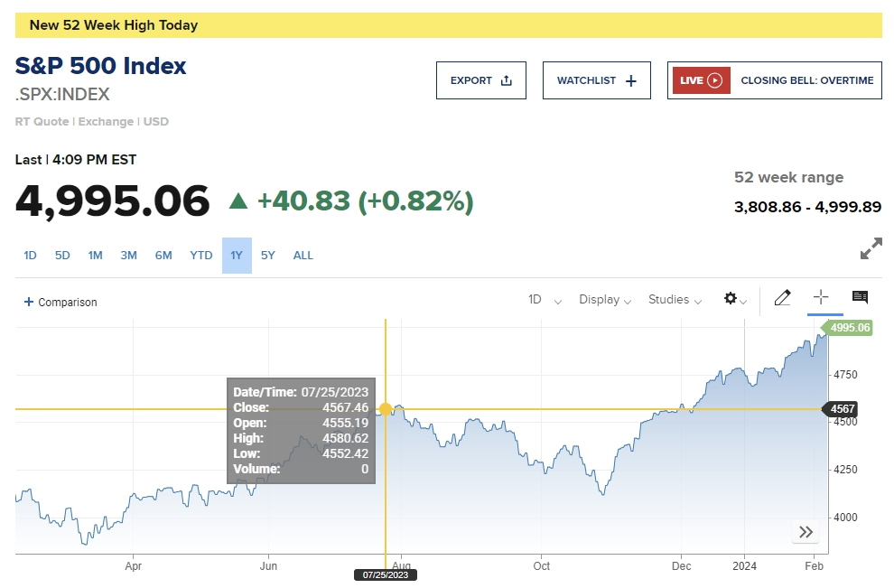
Task: Expand the 1D interval dropdown
Action: 545,300
